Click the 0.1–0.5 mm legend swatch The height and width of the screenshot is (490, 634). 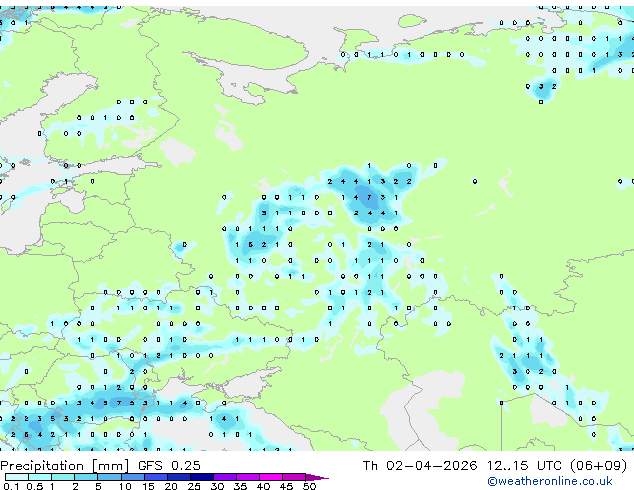pos(17,477)
